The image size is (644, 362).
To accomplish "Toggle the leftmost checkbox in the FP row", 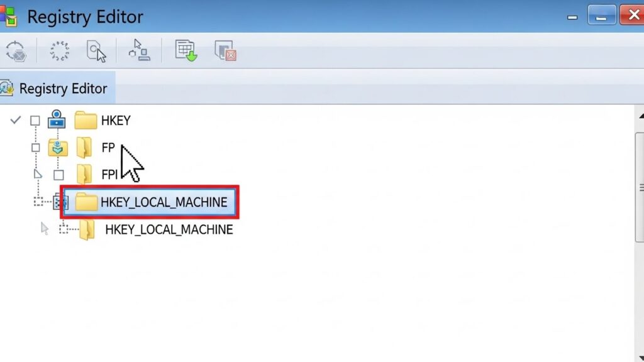I will pos(35,148).
